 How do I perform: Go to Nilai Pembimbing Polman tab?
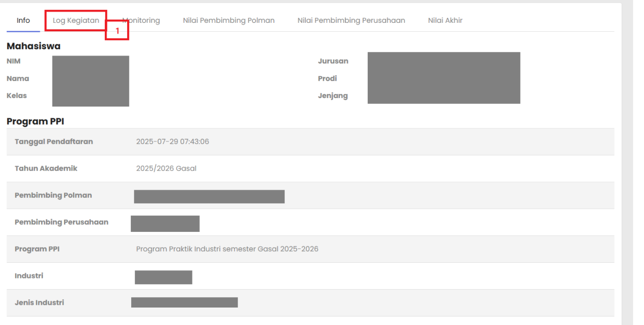click(x=228, y=21)
